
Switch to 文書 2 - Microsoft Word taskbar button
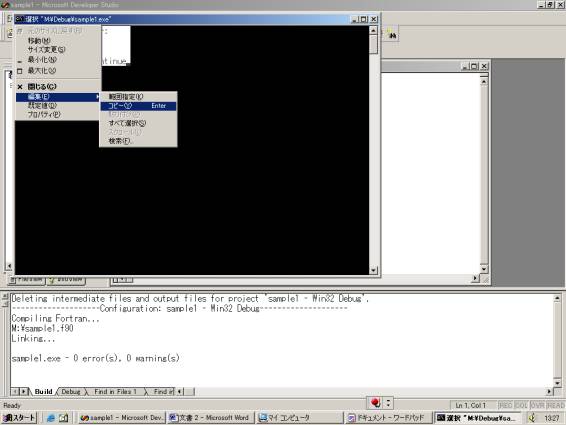pos(211,418)
